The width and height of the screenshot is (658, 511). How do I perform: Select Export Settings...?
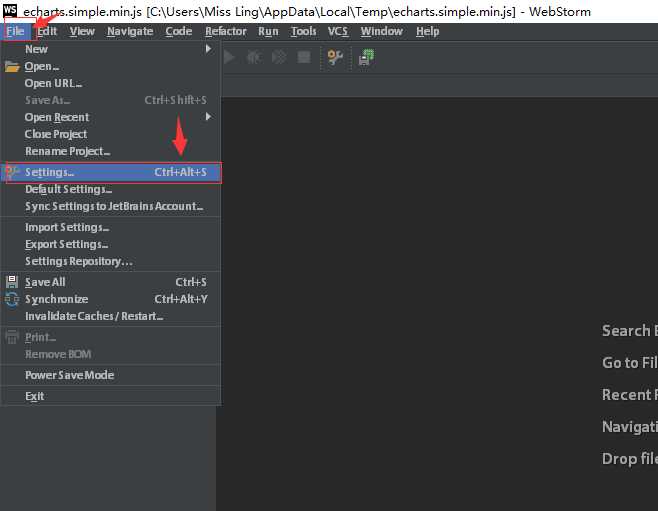point(111,244)
